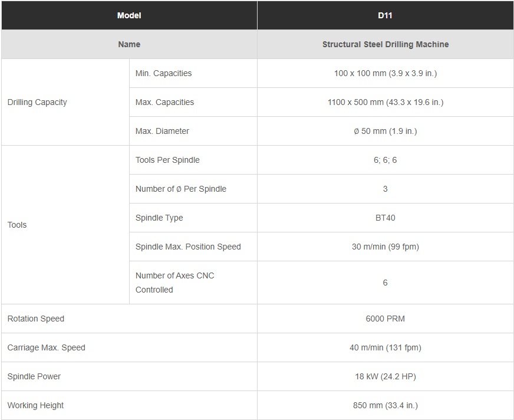Screen dimensions: 514x420
Task: Select the Max. Capacities label
Action: 164,102
